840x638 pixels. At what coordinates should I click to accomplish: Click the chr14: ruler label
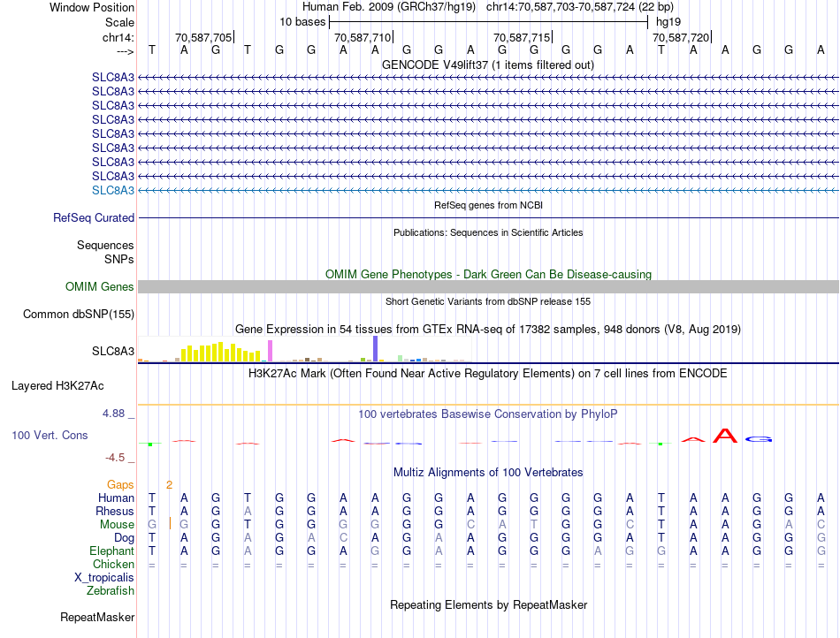tap(118, 37)
